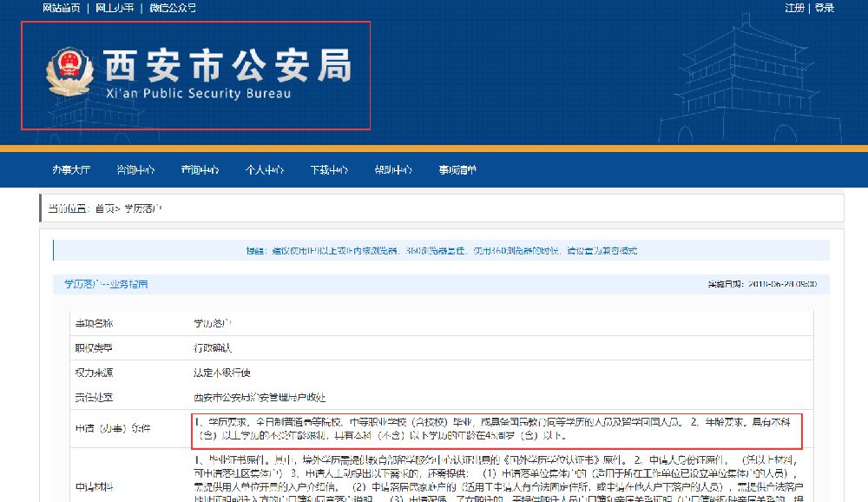Click 首页 in the breadcrumb trail
Viewport: 868px width, 502px height.
[104, 208]
